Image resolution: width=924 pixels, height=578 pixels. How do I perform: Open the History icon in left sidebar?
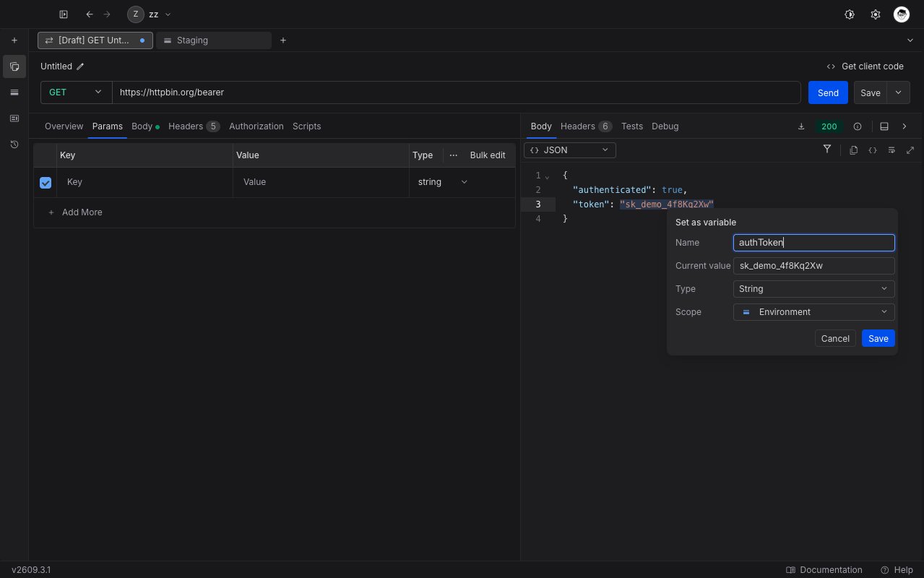pyautogui.click(x=14, y=144)
